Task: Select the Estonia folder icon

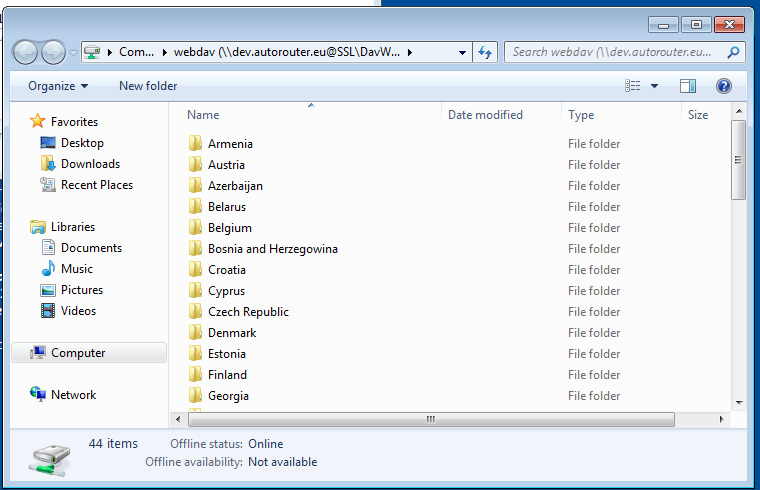Action: click(x=195, y=353)
